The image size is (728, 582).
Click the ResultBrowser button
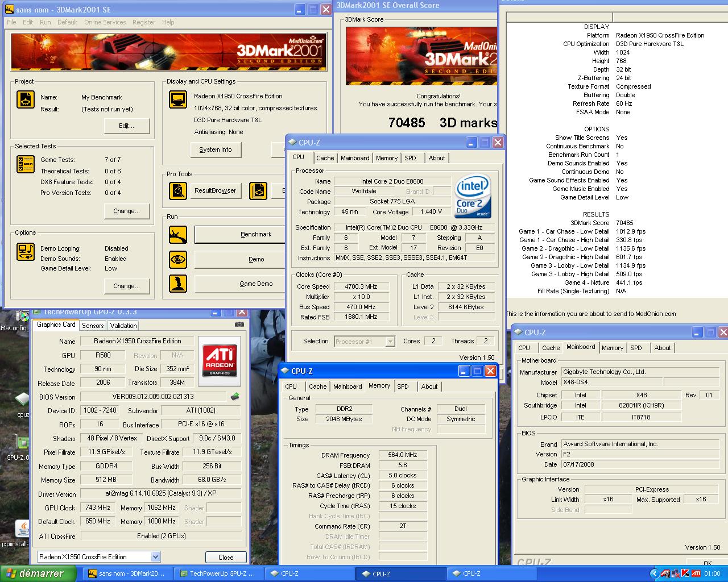click(x=216, y=190)
